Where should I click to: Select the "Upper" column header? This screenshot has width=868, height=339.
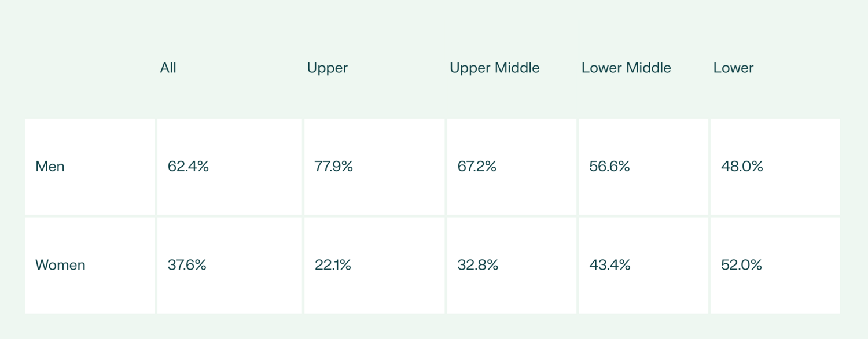(327, 68)
